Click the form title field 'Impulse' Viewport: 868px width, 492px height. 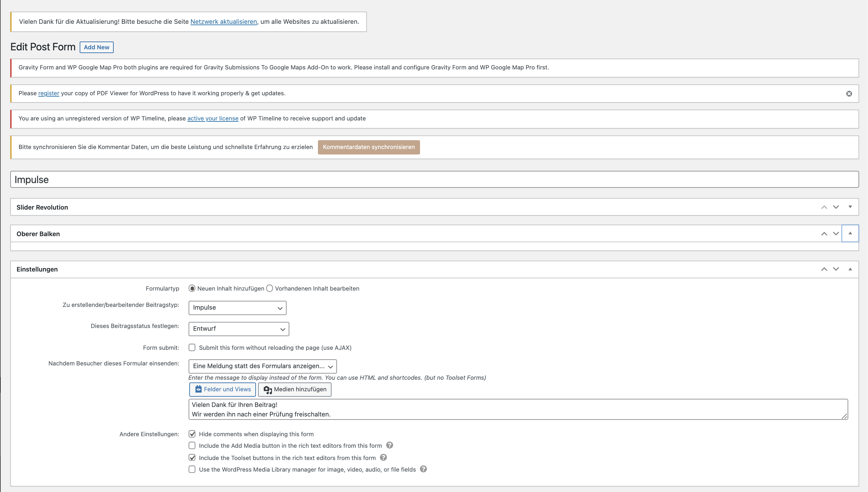pos(434,179)
